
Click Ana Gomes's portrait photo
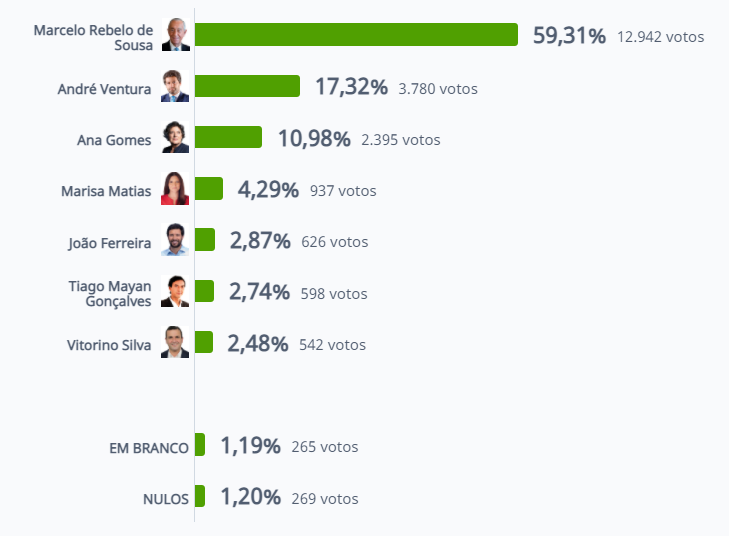point(175,137)
